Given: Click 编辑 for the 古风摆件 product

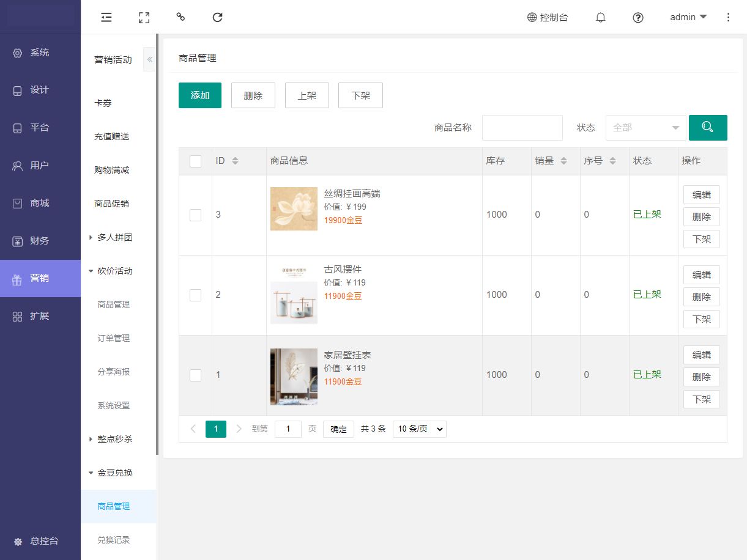Looking at the screenshot, I should pos(701,275).
